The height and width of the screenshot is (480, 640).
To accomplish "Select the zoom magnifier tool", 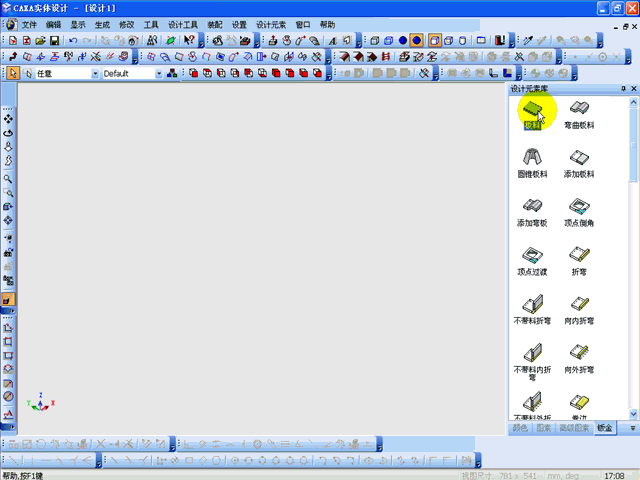I will click(8, 179).
